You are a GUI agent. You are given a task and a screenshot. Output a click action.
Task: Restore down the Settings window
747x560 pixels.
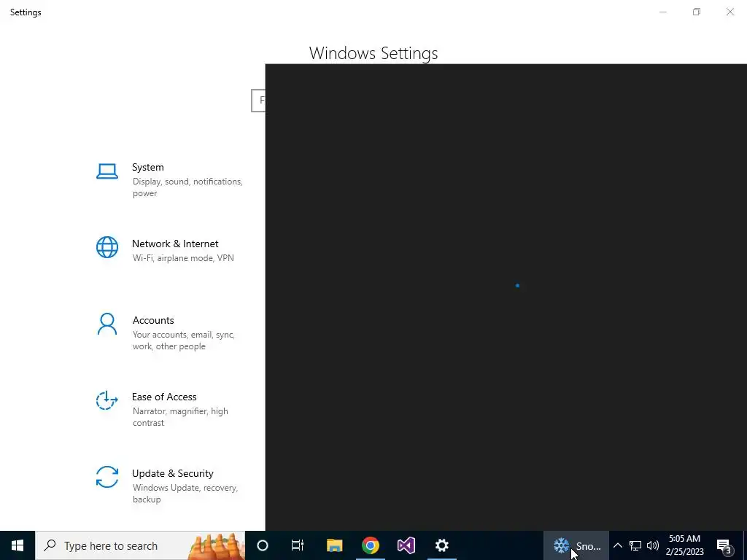697,12
